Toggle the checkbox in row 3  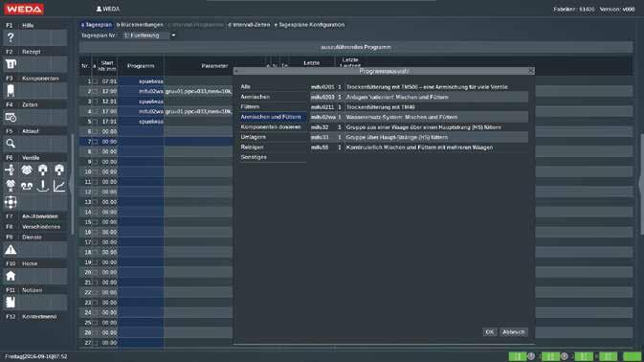(95, 102)
